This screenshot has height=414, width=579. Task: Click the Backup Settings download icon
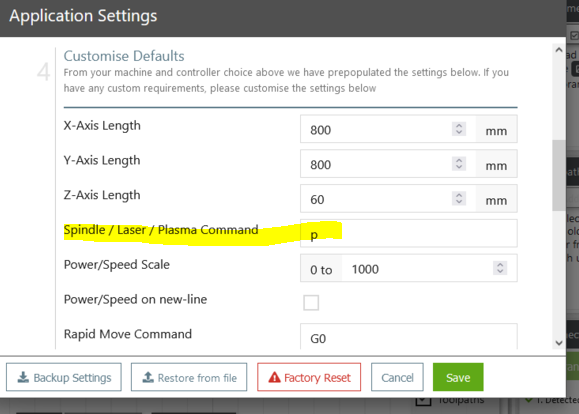(x=23, y=377)
